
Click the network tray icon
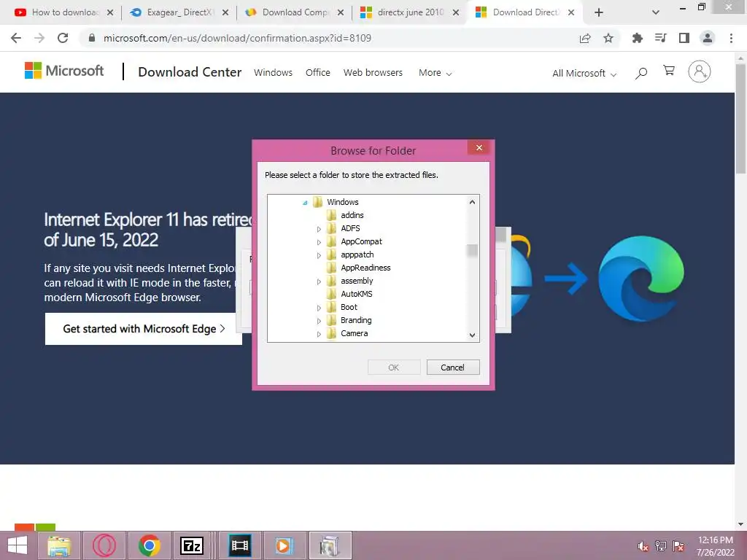pyautogui.click(x=661, y=546)
